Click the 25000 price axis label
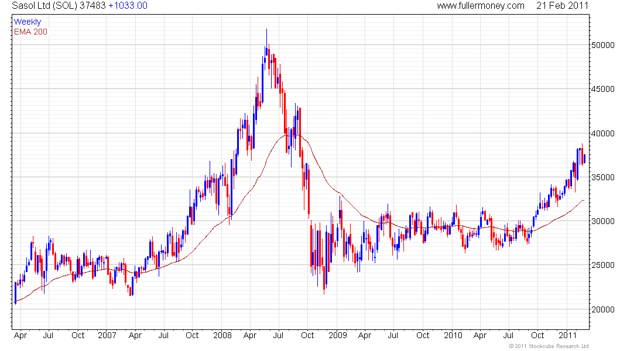Image resolution: width=644 pixels, height=351 pixels. pyautogui.click(x=603, y=265)
